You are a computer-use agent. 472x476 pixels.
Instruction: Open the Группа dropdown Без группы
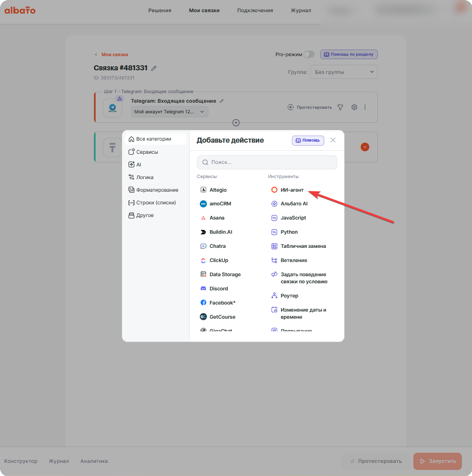click(344, 72)
